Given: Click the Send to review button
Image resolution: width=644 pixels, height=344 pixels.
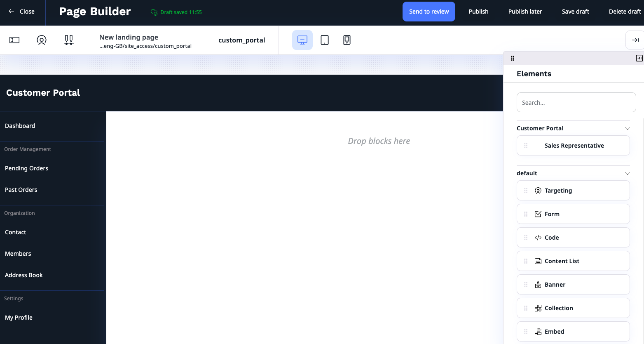Looking at the screenshot, I should [x=429, y=11].
